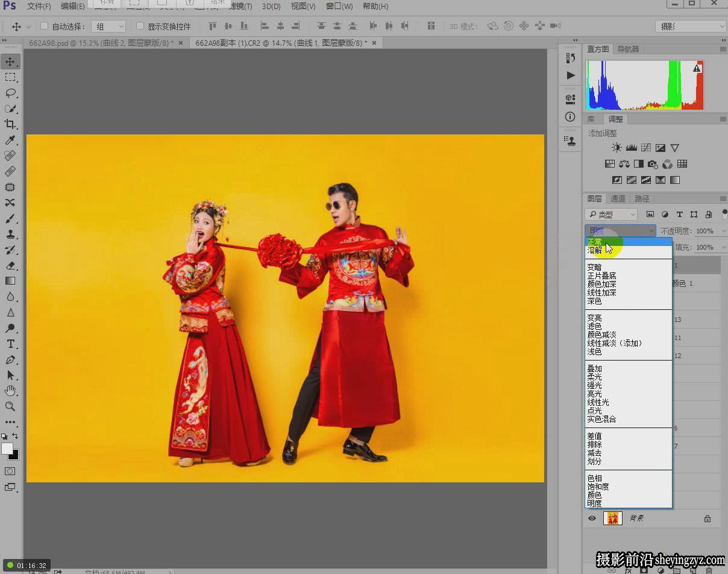The width and height of the screenshot is (728, 574).
Task: Add a Levels adjustment
Action: 632,148
